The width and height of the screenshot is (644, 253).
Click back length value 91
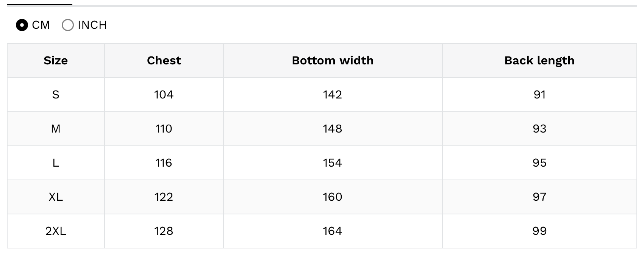(x=539, y=95)
